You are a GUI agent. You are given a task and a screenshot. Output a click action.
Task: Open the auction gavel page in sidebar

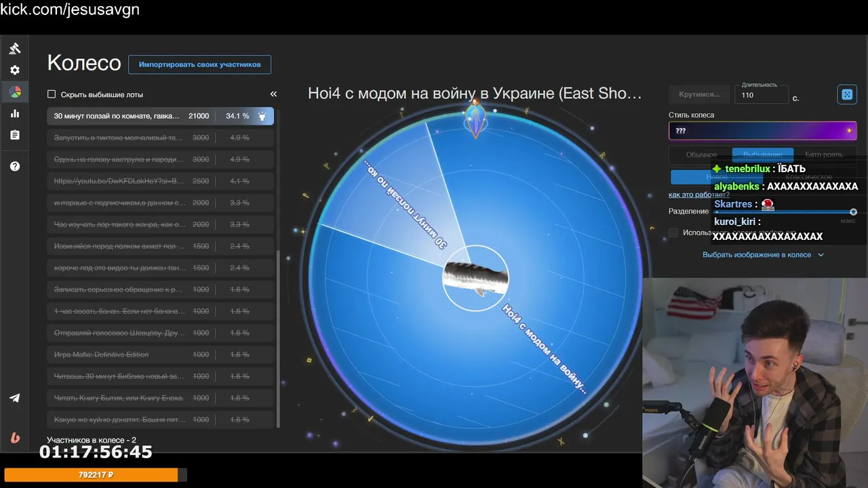(15, 48)
